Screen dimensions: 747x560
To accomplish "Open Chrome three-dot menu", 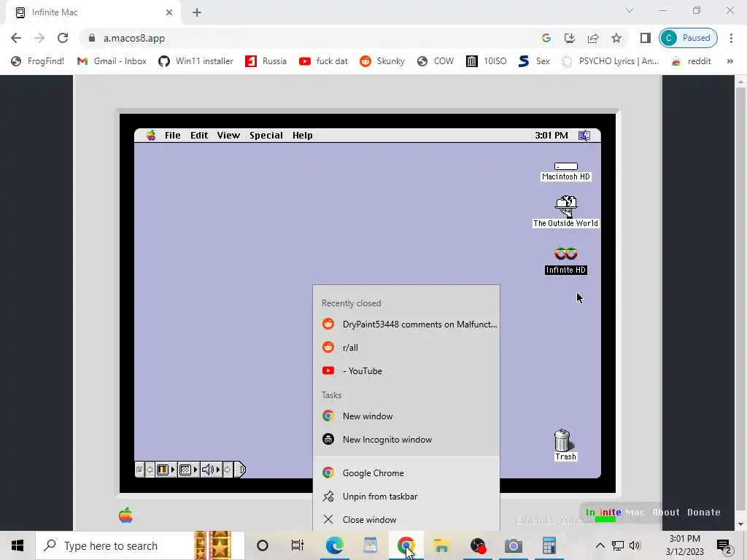I will [731, 38].
